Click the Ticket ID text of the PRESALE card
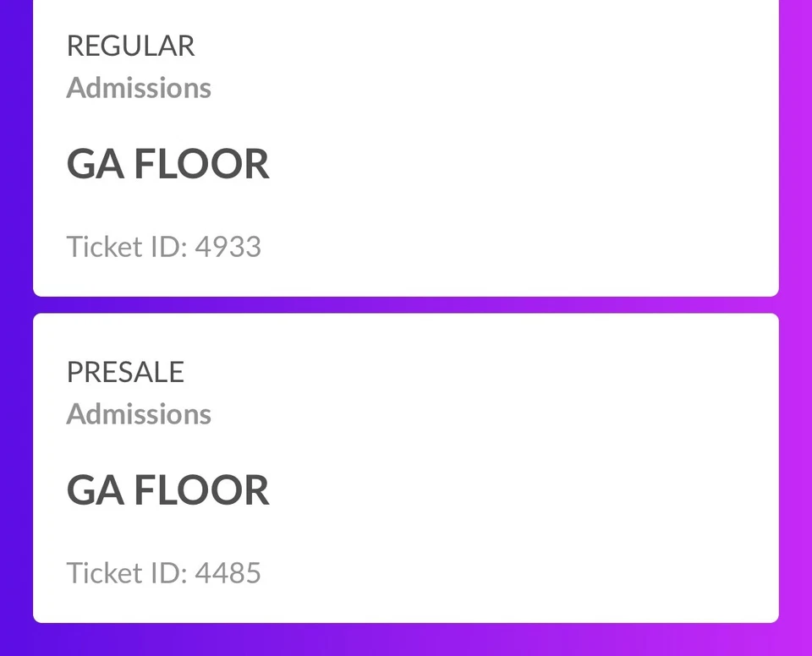 point(164,572)
